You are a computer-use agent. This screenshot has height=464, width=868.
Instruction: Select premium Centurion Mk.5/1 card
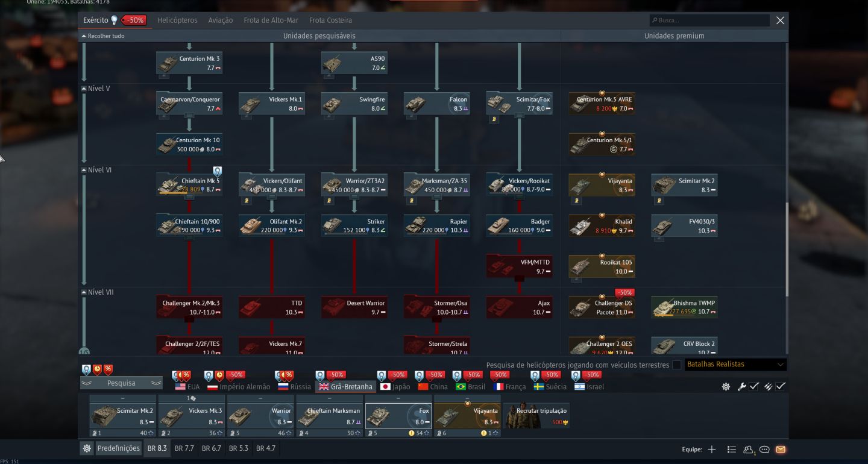click(x=602, y=145)
